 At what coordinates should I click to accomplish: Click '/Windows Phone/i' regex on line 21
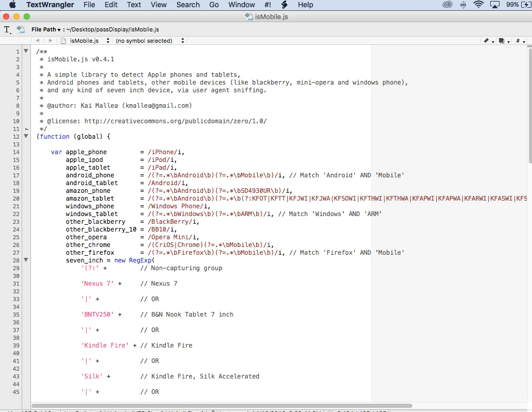point(177,206)
